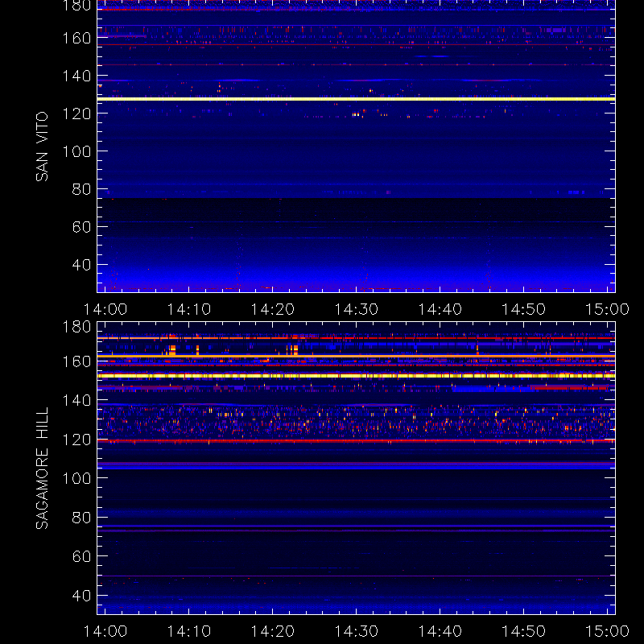Choose the 120 frequency label on the Sagamore Hill axis
Viewport: 644px width, 644px height.
[x=76, y=440]
